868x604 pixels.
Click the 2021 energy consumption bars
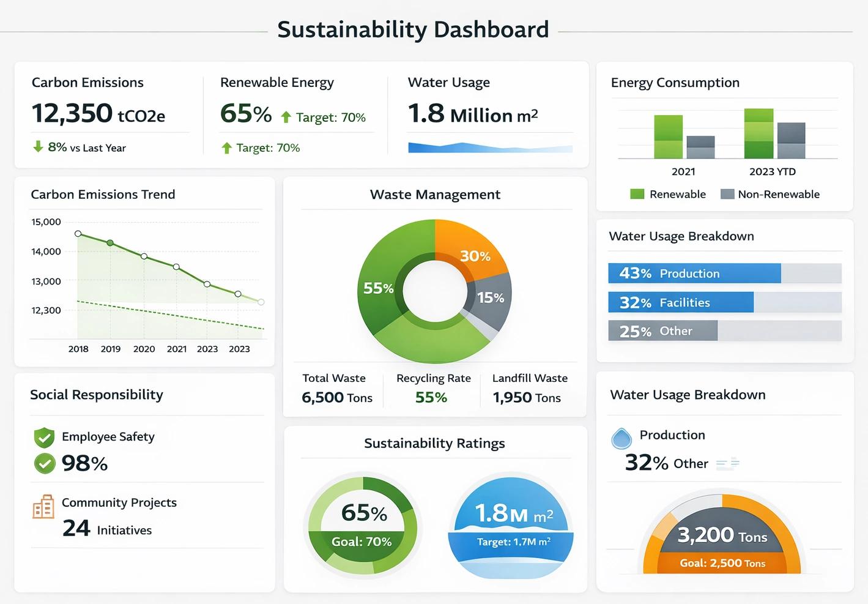(684, 136)
